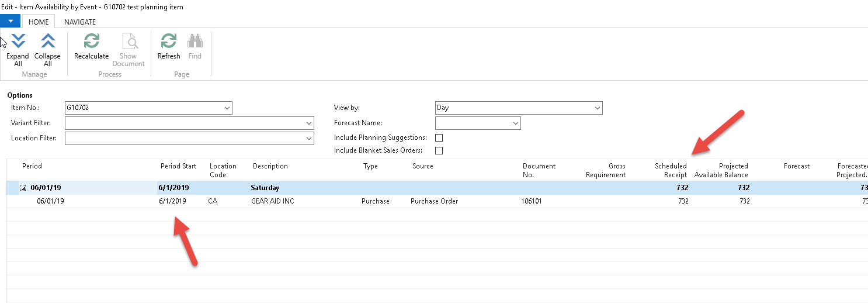This screenshot has height=303, width=868.
Task: Enable Include Planning Suggestions checkbox
Action: [439, 137]
